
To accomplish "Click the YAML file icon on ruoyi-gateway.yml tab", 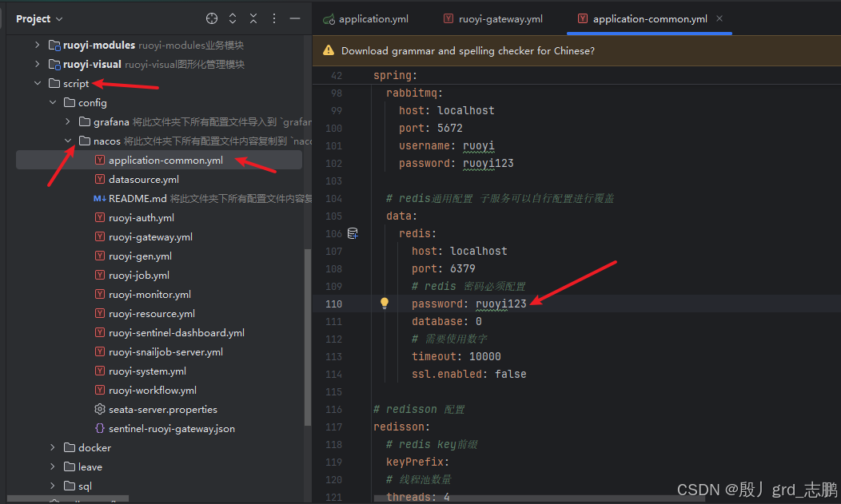I will pos(448,18).
